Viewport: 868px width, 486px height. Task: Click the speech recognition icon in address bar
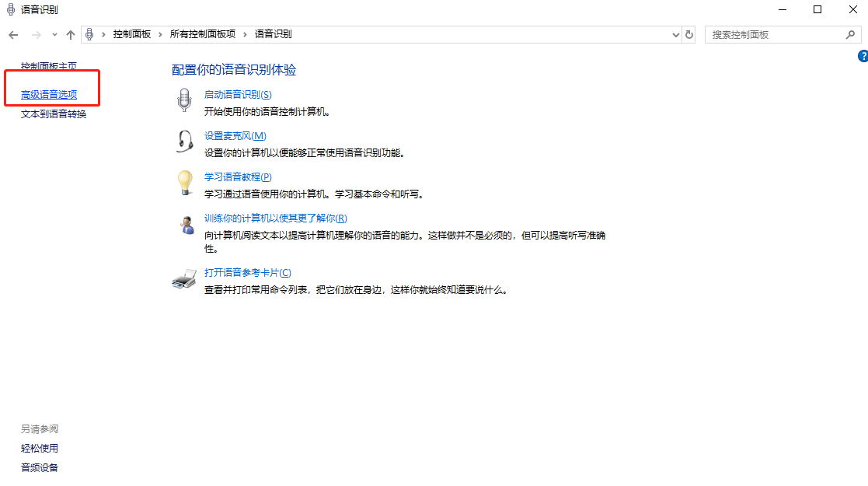point(89,34)
